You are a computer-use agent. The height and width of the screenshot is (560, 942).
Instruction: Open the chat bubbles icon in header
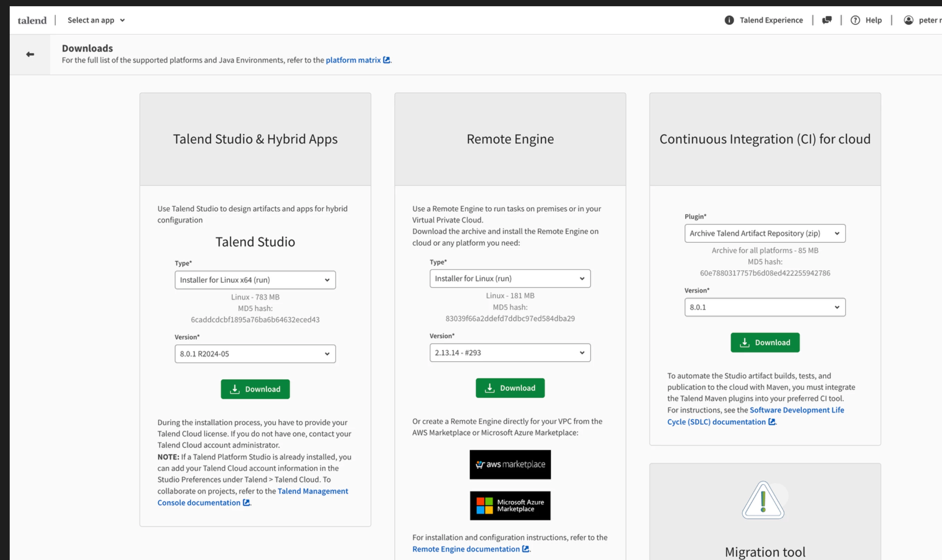click(827, 20)
